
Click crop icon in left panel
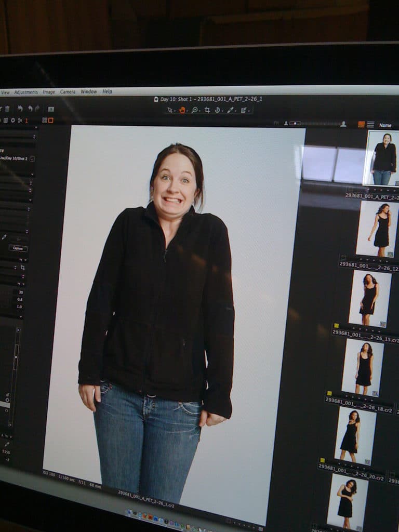(x=23, y=268)
